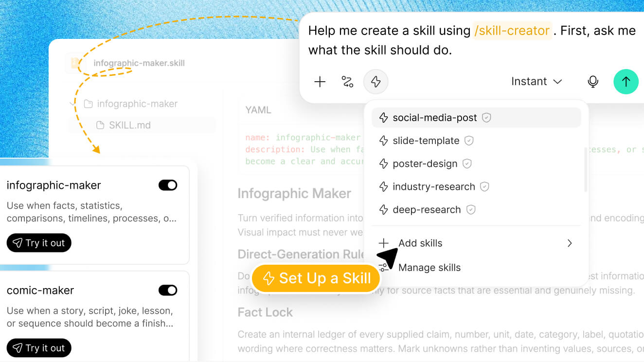Open SKILL.md in the file tree

(x=142, y=126)
